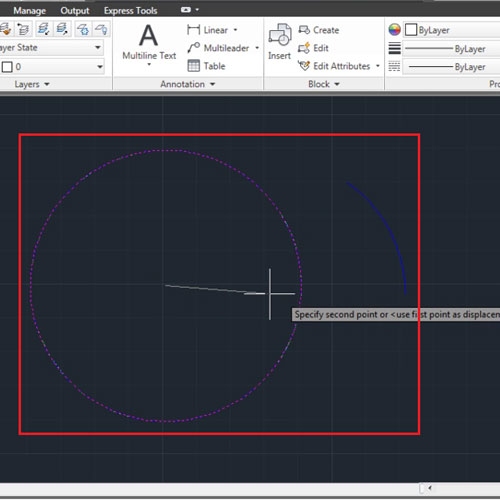Click Edit Attributes in Block panel
This screenshot has height=500, width=500.
334,66
